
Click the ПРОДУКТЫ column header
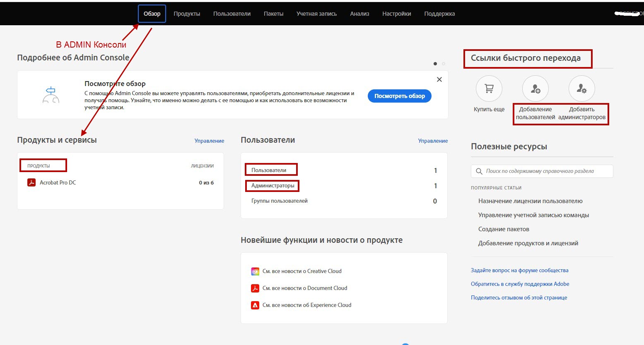coord(39,166)
